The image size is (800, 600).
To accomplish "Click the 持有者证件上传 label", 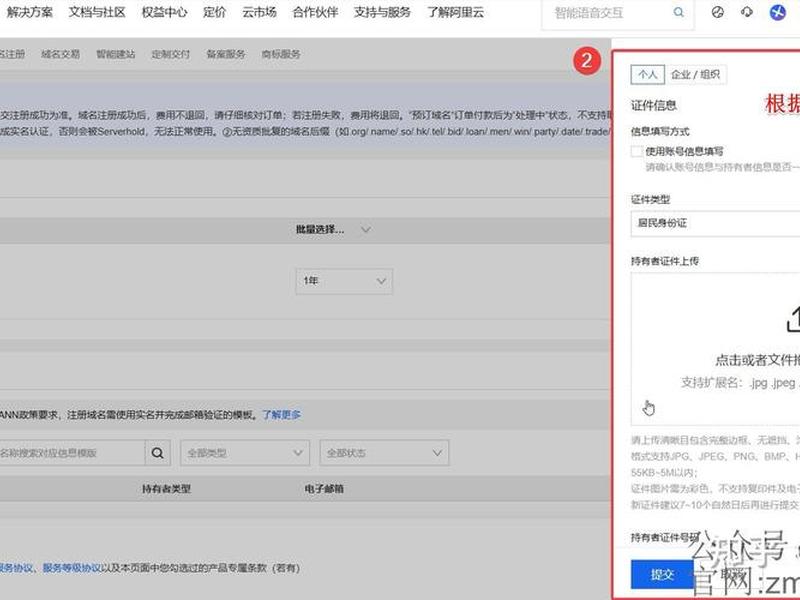I will 665,261.
